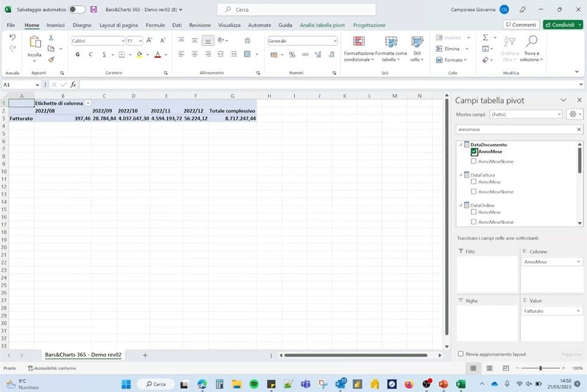Enable Rinvia aggiornamento layout
The height and width of the screenshot is (392, 587).
pyautogui.click(x=461, y=354)
